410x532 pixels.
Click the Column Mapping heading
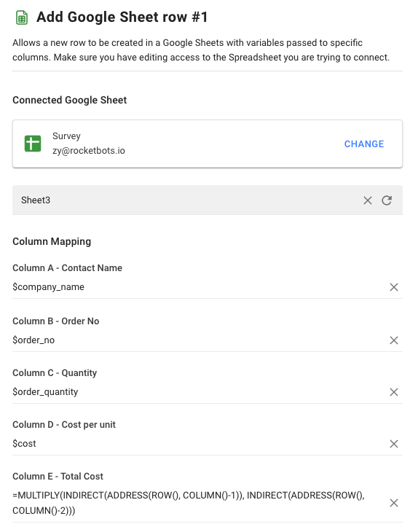(x=52, y=241)
